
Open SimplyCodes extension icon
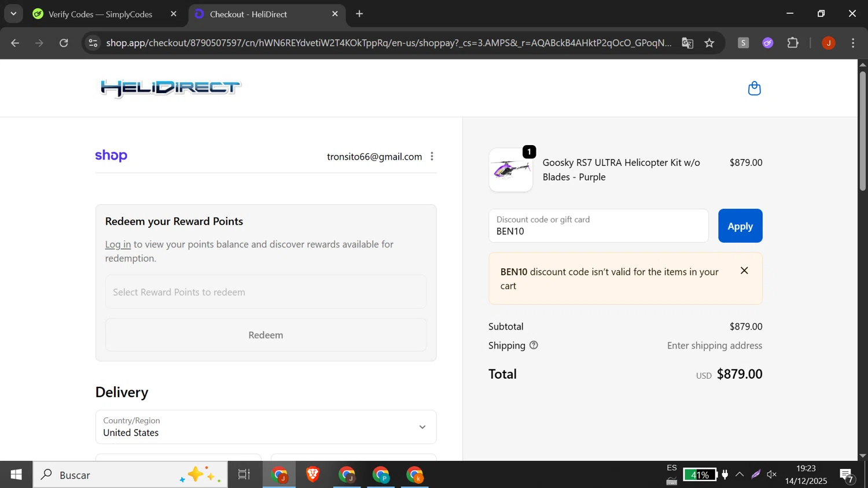click(744, 43)
